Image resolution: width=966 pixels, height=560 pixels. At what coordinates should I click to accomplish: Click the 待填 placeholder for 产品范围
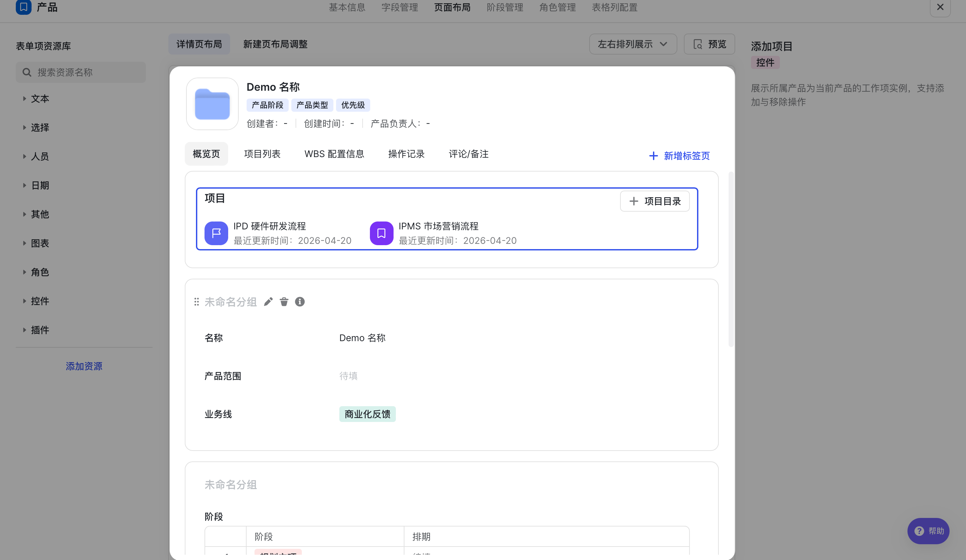click(x=348, y=376)
